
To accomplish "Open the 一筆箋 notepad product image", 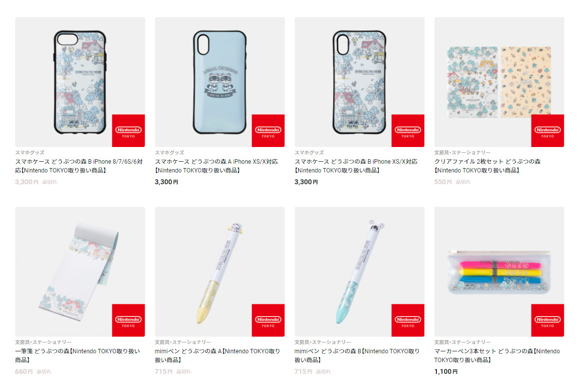I will (80, 272).
